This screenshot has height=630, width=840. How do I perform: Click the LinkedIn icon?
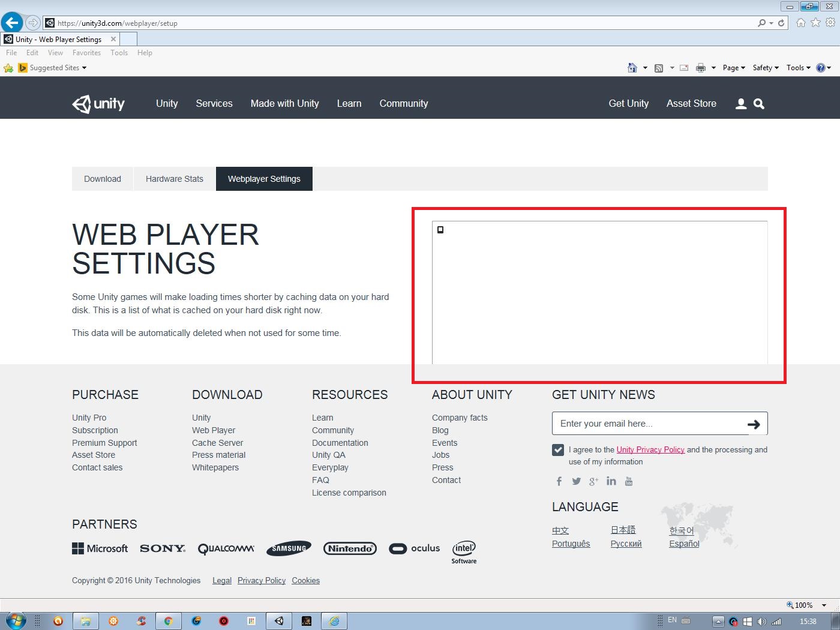[611, 481]
